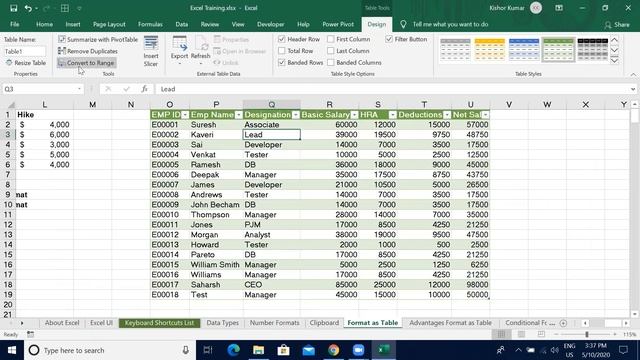Image resolution: width=640 pixels, height=360 pixels.
Task: Click the Share icon button
Action: coord(617,25)
